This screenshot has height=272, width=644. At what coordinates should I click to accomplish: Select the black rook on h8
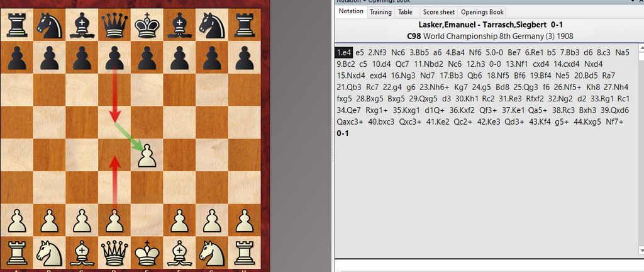[245, 25]
